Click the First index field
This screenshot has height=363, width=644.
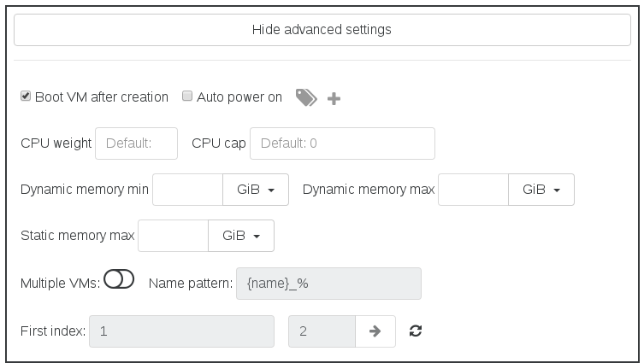pyautogui.click(x=181, y=331)
